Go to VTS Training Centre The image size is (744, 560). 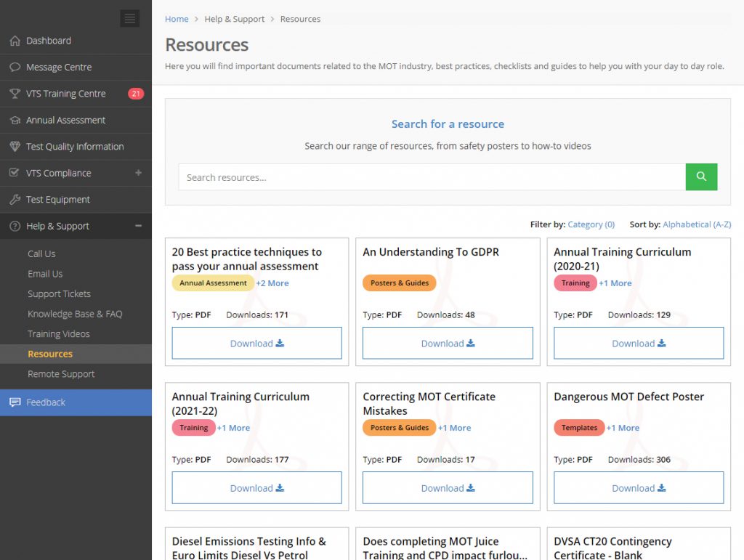point(76,94)
